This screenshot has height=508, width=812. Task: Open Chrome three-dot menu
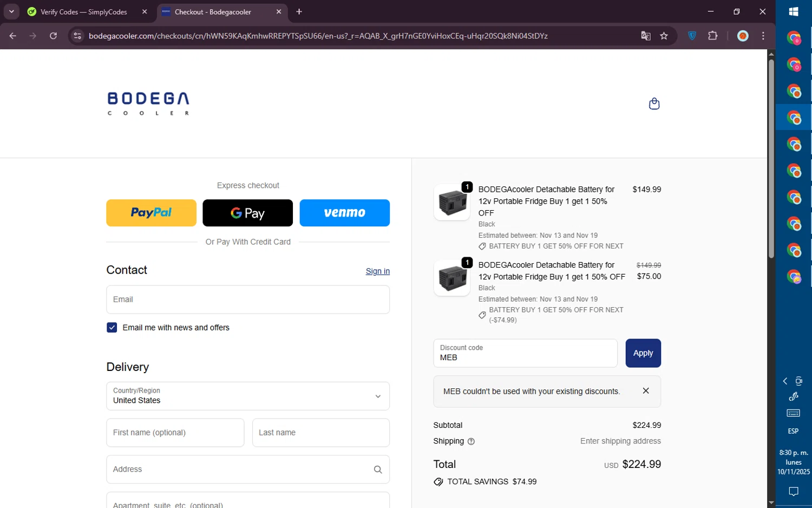pyautogui.click(x=763, y=36)
